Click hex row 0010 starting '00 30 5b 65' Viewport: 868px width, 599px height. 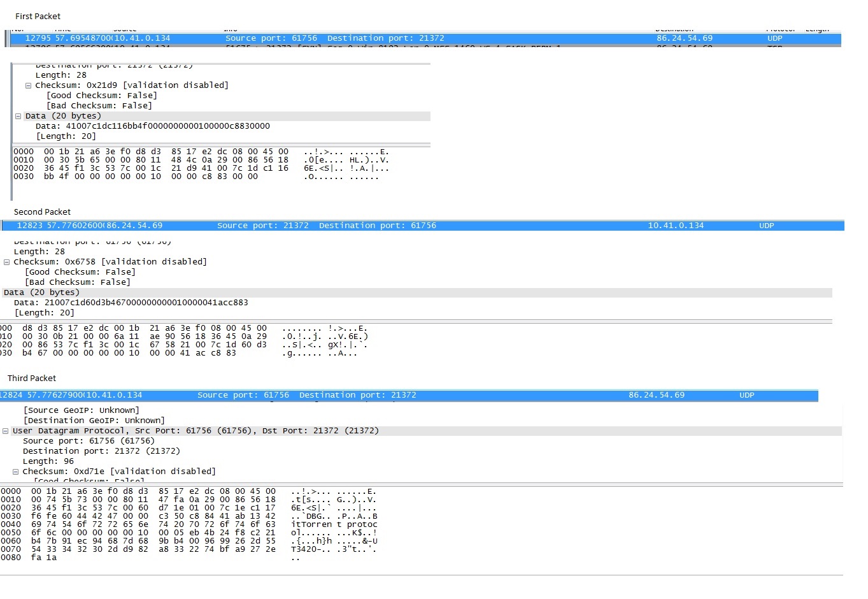(201, 160)
